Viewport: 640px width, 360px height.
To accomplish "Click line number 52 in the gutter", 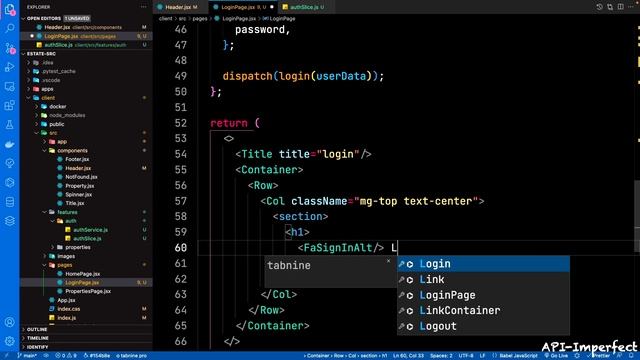I will point(181,123).
